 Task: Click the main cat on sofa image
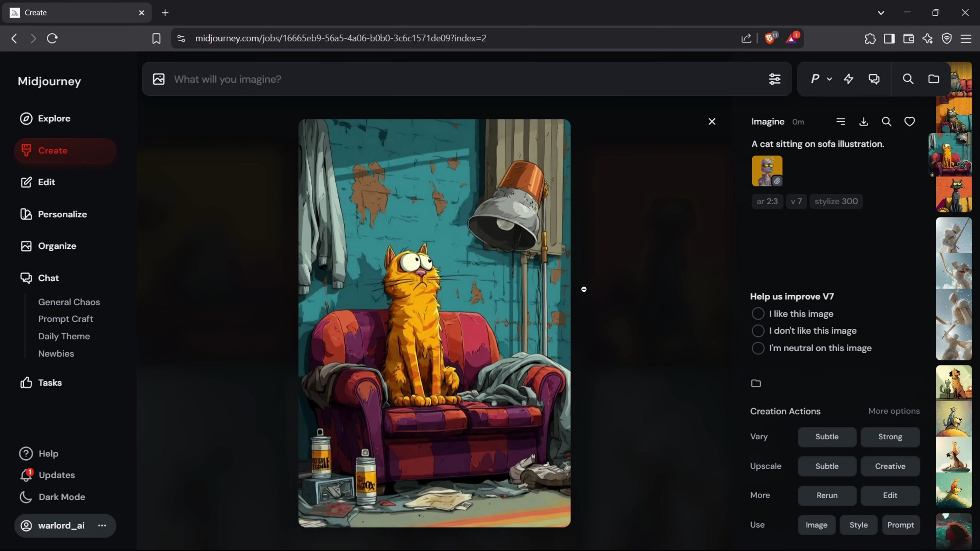(434, 323)
